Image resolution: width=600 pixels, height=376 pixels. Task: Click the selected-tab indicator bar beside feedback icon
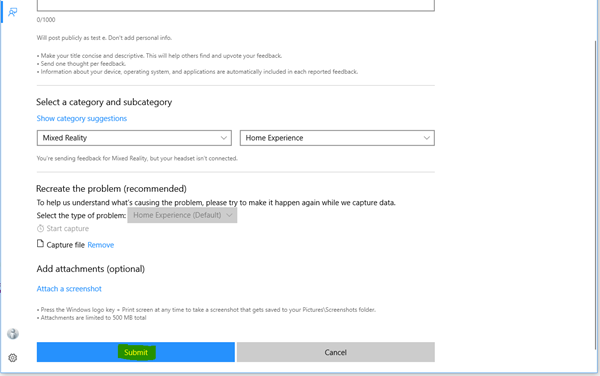pyautogui.click(x=2, y=11)
